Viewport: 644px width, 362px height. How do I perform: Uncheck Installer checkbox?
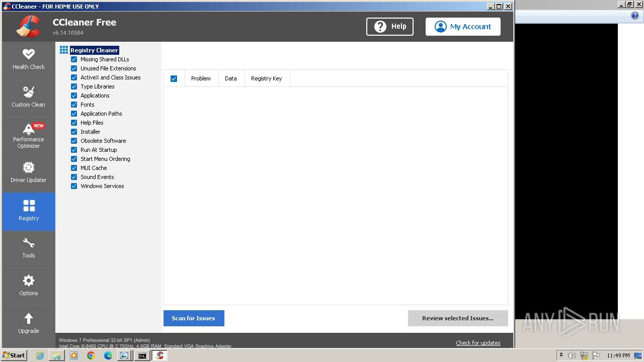point(74,132)
